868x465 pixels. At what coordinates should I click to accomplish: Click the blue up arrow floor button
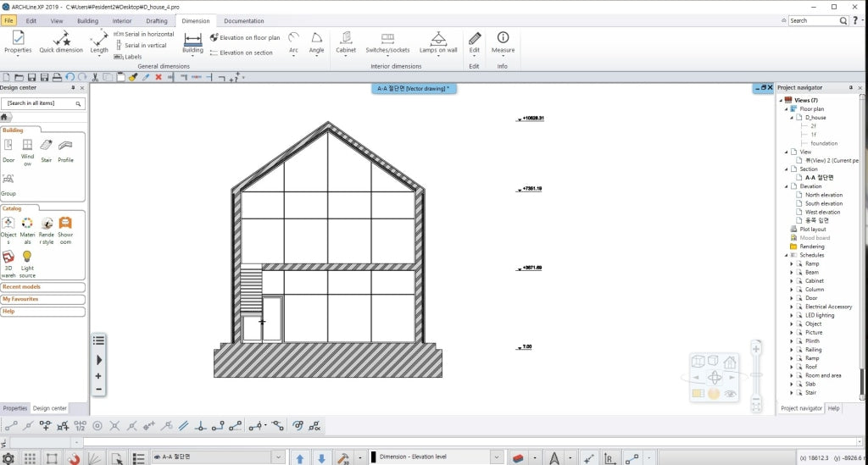coord(299,458)
